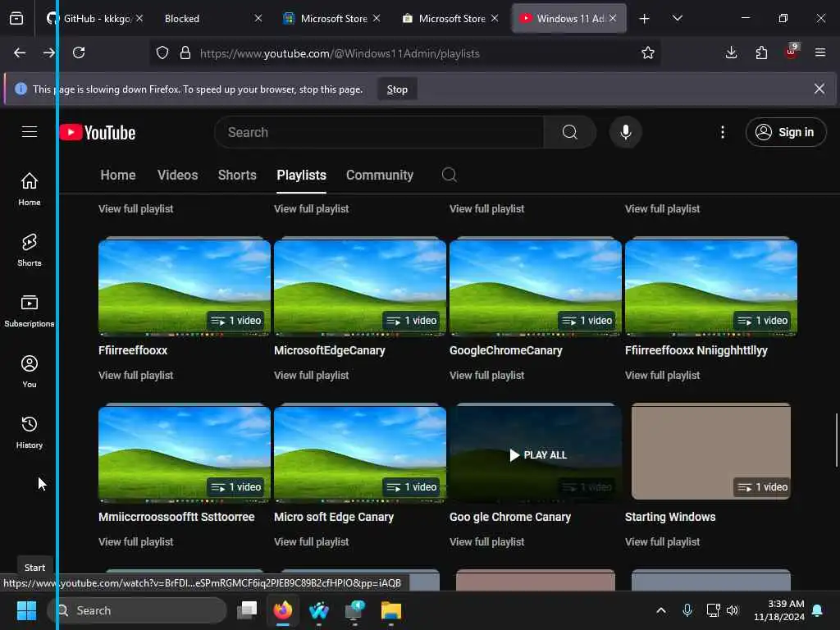Screen dimensions: 840x630
Task: Open Ffiirreeffooxx playlist thumbnail
Action: [x=185, y=287]
